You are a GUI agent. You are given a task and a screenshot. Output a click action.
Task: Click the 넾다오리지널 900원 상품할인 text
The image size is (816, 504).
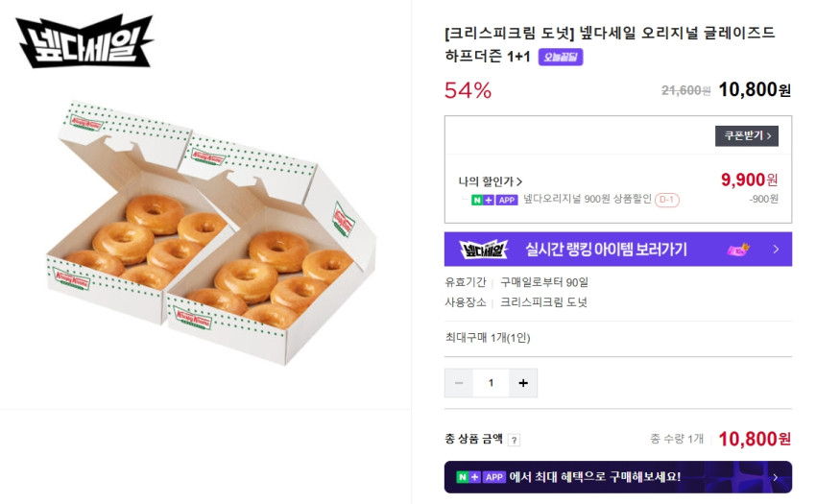coord(587,200)
